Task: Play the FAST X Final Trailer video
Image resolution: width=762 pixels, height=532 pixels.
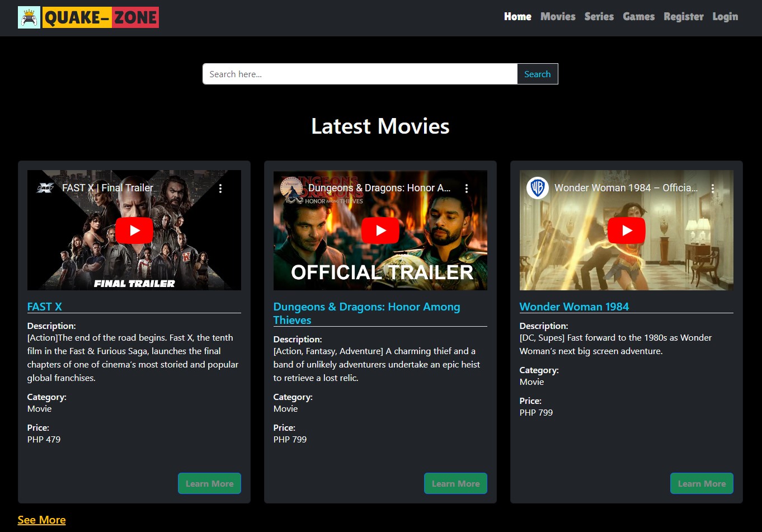Action: tap(134, 230)
